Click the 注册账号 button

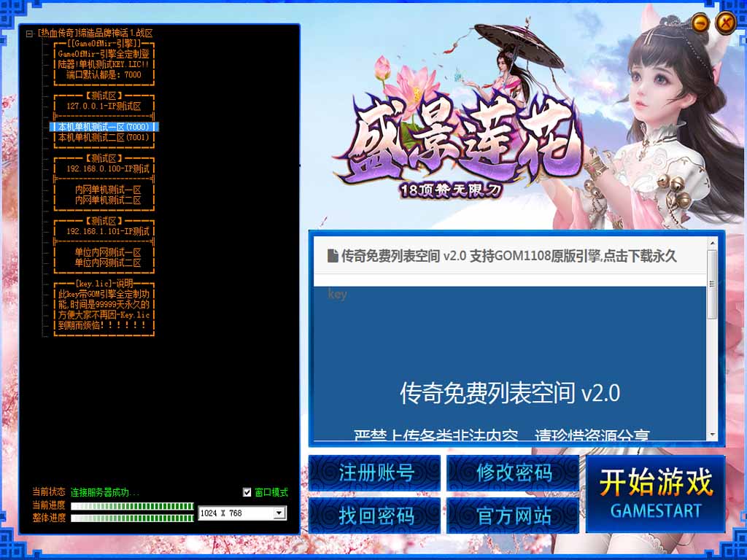point(374,472)
